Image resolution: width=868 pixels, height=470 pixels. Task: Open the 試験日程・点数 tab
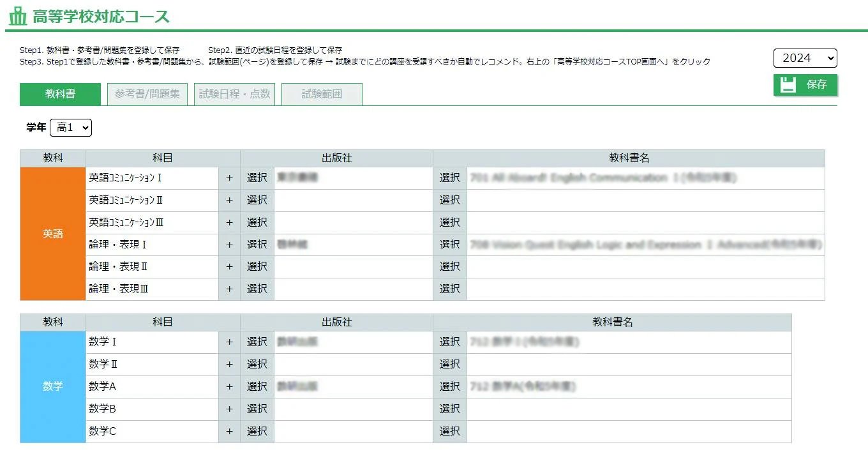point(234,94)
